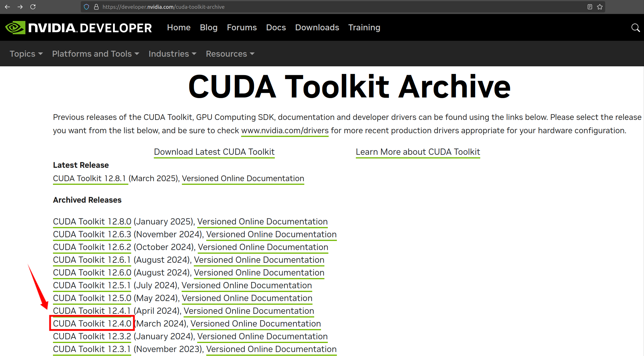
Task: Follow the www.nvidia.com/drivers link
Action: pyautogui.click(x=285, y=131)
